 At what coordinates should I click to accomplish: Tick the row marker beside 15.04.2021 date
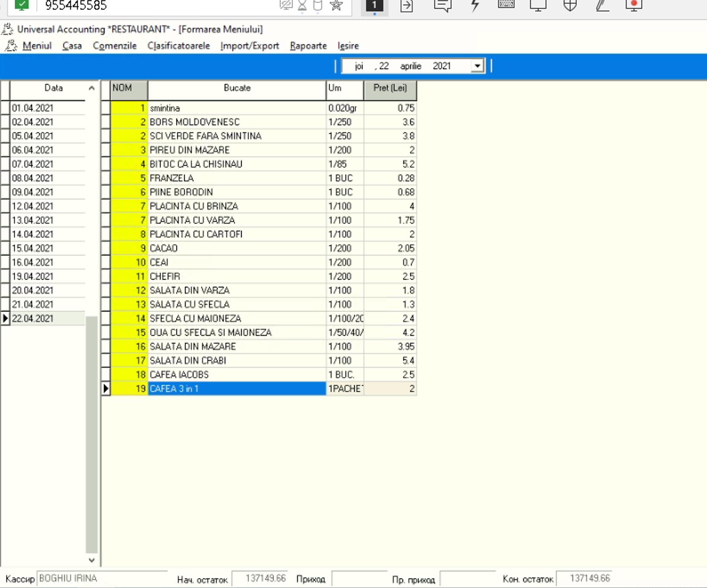[x=5, y=248]
